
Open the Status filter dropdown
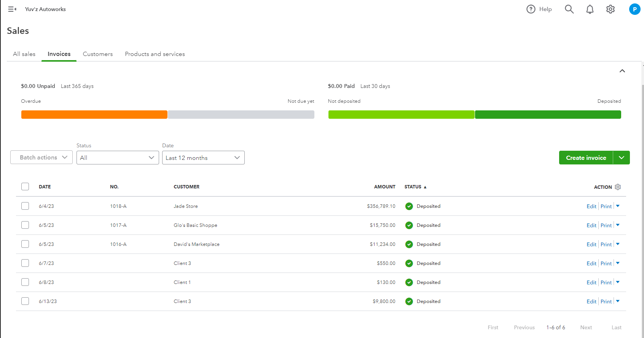pos(118,158)
